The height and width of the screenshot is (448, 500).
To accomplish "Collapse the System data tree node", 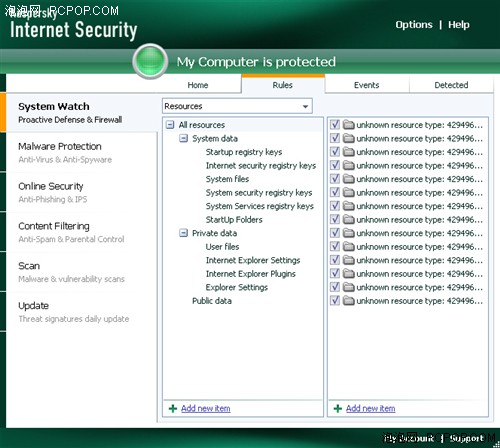I will tap(183, 138).
